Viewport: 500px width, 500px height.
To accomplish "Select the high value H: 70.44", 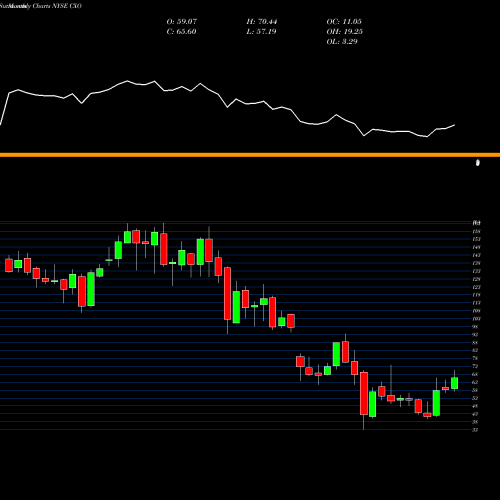I will pyautogui.click(x=262, y=22).
